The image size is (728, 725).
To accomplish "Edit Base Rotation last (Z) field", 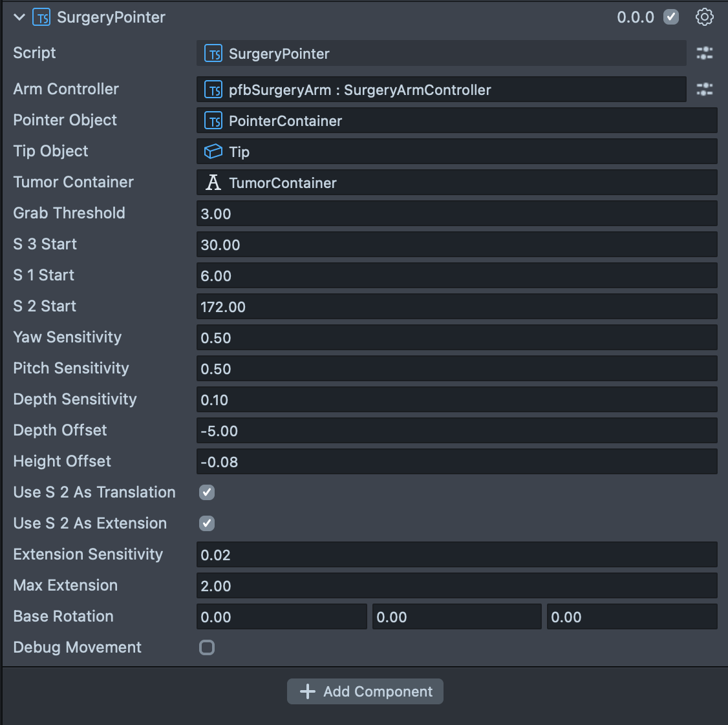I will point(632,617).
